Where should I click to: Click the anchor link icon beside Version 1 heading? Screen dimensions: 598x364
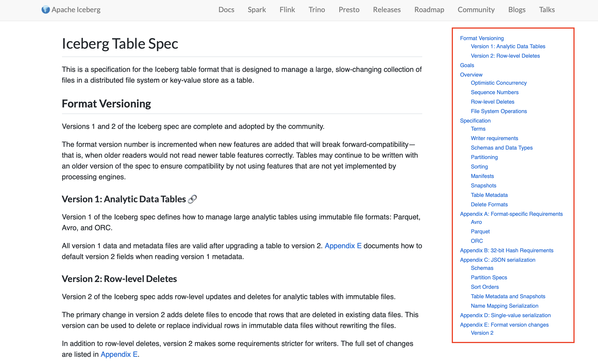click(x=192, y=199)
